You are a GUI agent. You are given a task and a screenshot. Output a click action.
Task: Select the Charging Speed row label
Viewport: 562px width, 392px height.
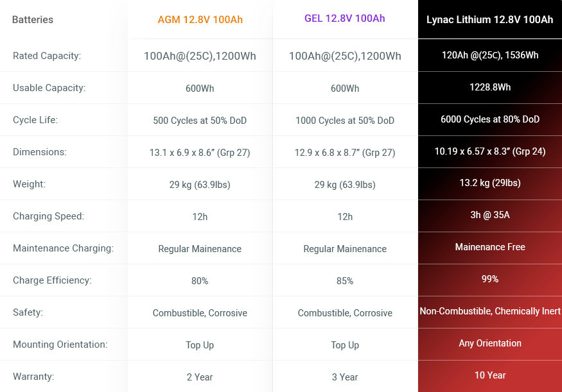click(x=48, y=216)
